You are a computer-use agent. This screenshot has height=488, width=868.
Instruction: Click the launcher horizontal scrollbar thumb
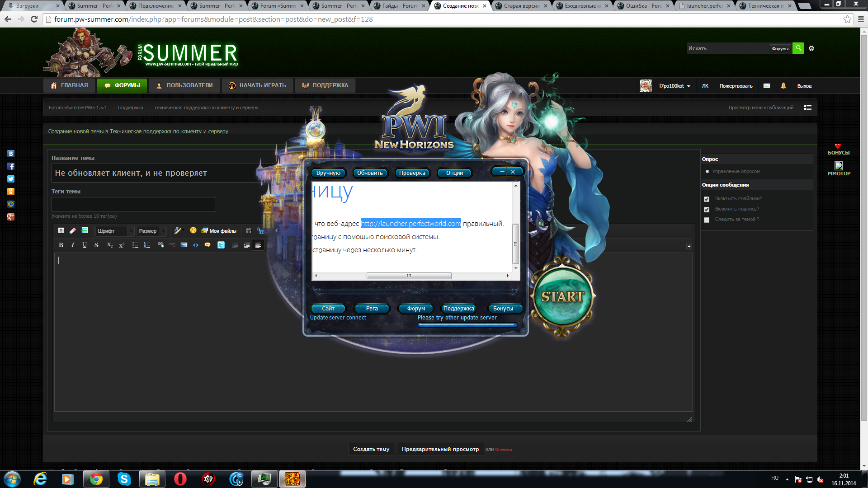click(409, 276)
